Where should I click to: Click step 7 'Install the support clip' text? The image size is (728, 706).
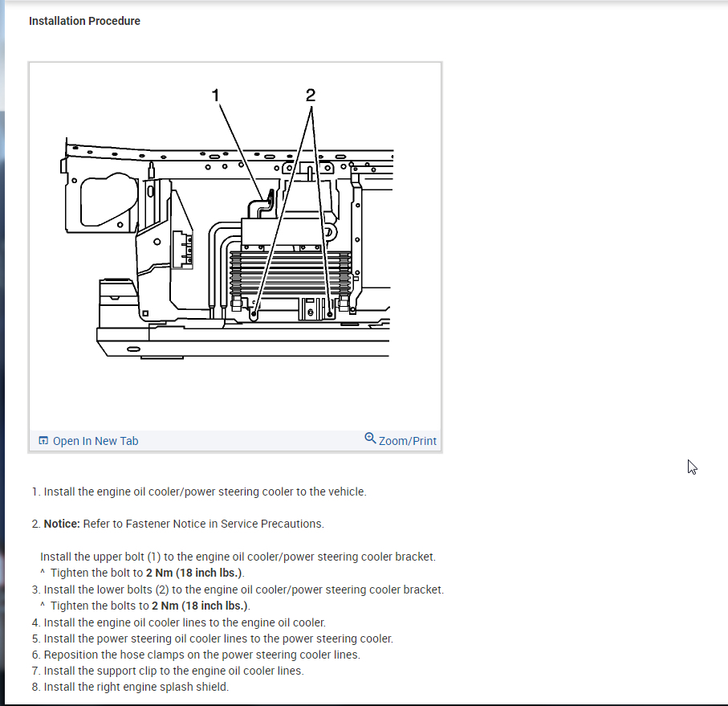click(173, 671)
